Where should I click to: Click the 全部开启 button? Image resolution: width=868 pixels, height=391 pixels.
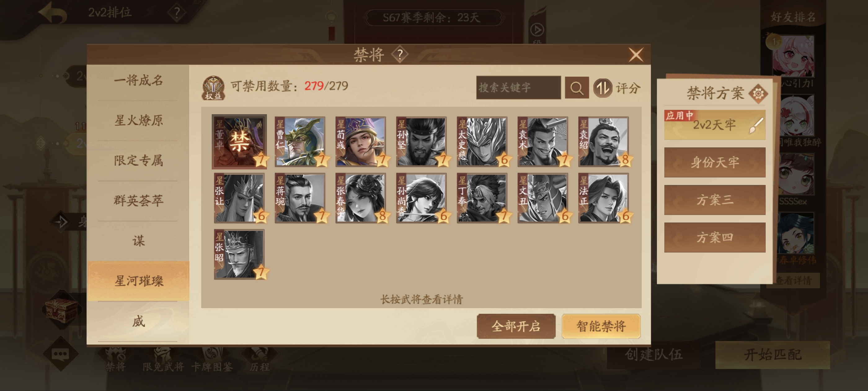(516, 326)
